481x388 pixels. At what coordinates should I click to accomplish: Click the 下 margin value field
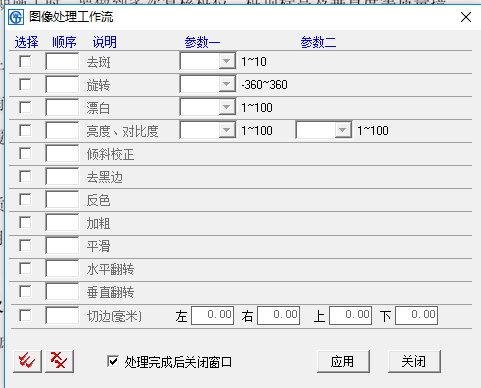click(x=417, y=315)
